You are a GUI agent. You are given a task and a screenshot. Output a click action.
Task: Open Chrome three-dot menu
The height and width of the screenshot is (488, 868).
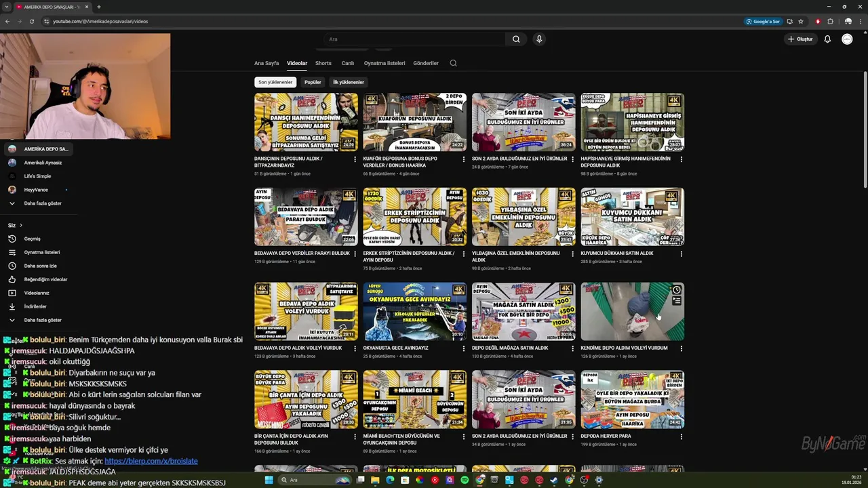click(859, 21)
